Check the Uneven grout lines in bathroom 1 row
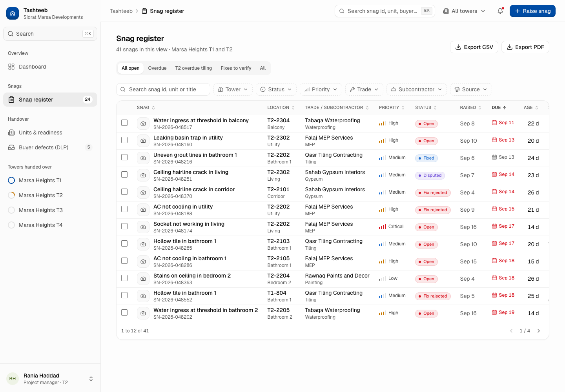565x392 pixels. pyautogui.click(x=124, y=157)
